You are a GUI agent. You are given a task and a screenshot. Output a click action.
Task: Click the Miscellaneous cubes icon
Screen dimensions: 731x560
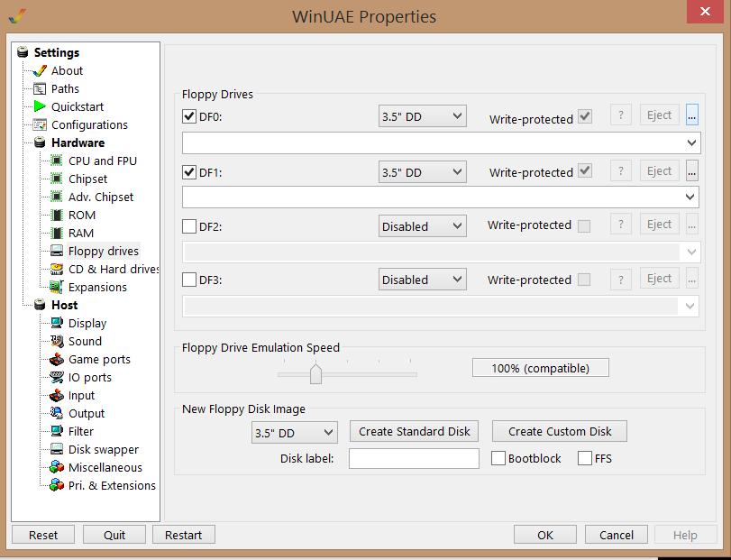pos(57,468)
